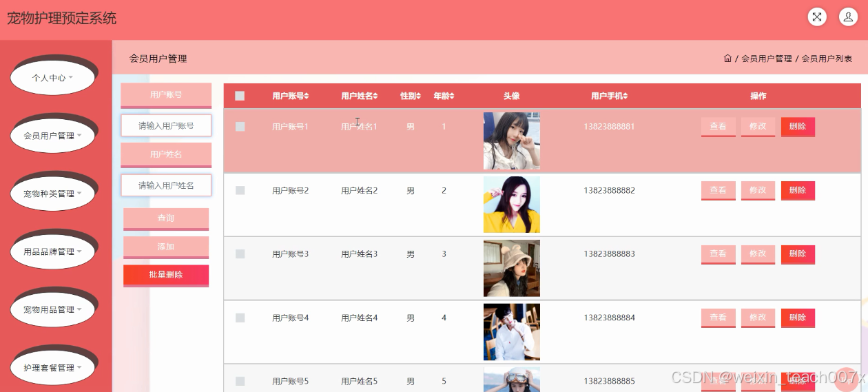Expand the 会员用户管理 sidebar menu
Image resolution: width=868 pixels, height=392 pixels.
[52, 136]
